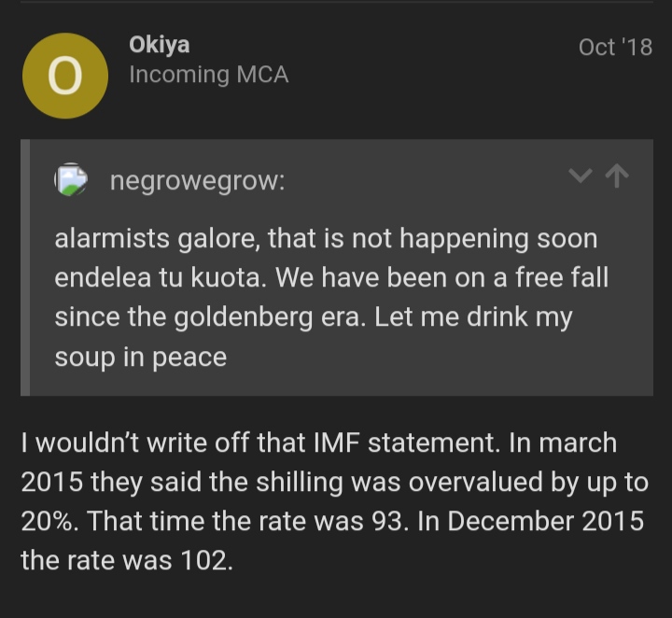Click the 'negrowegrow:' quote author name

coord(197,181)
